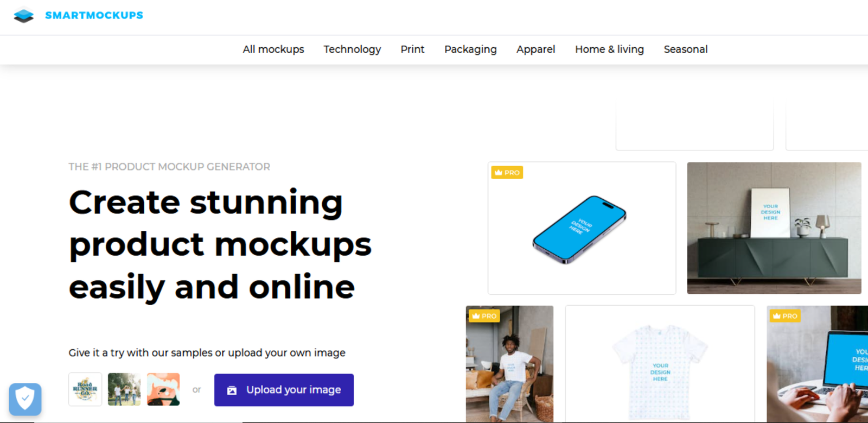Open the Seasonal category

point(686,49)
